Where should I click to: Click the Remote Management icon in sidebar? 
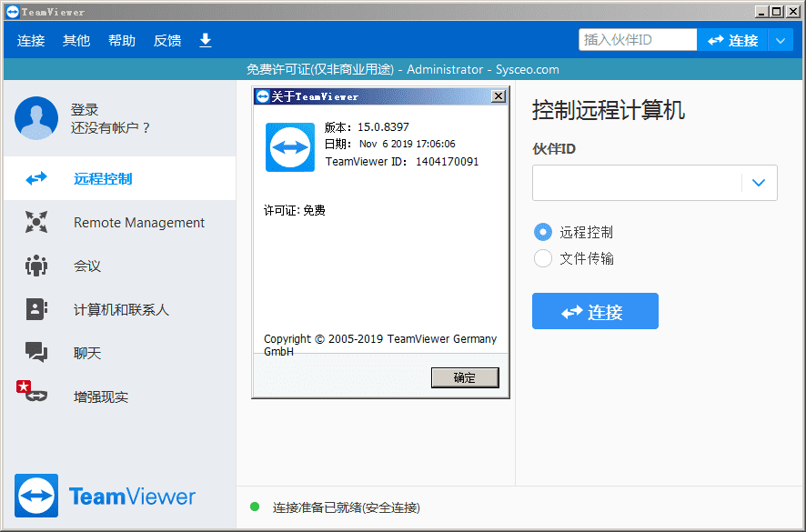[36, 222]
